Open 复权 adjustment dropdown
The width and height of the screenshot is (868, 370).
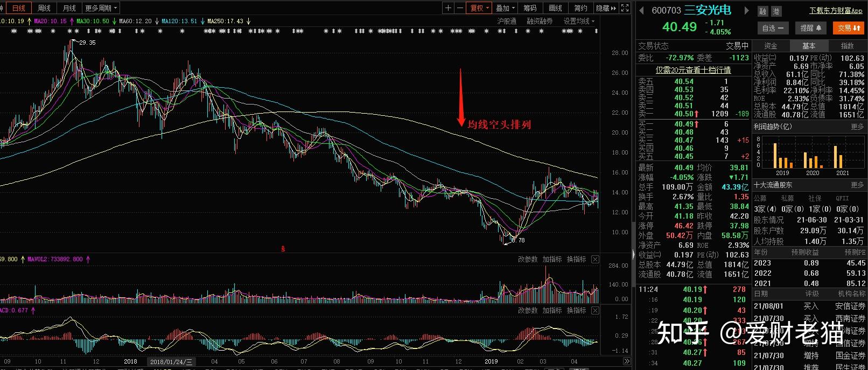(x=479, y=8)
